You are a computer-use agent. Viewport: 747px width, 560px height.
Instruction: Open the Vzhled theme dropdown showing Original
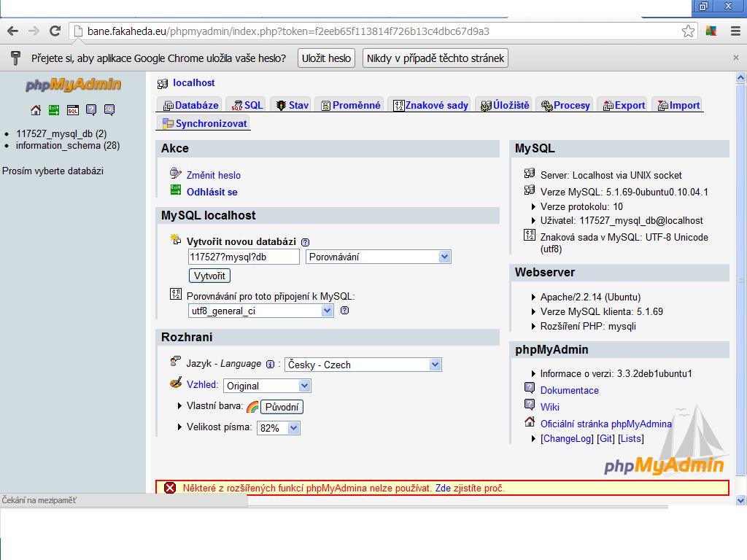click(267, 386)
